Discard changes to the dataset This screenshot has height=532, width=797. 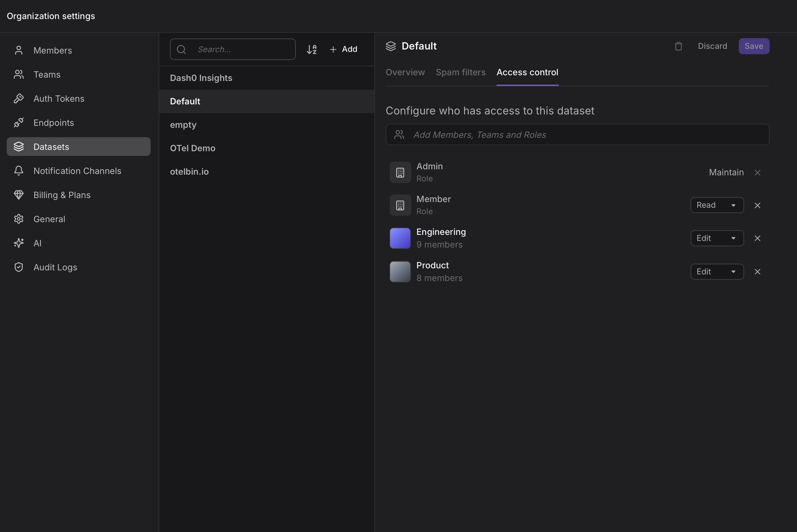point(712,46)
